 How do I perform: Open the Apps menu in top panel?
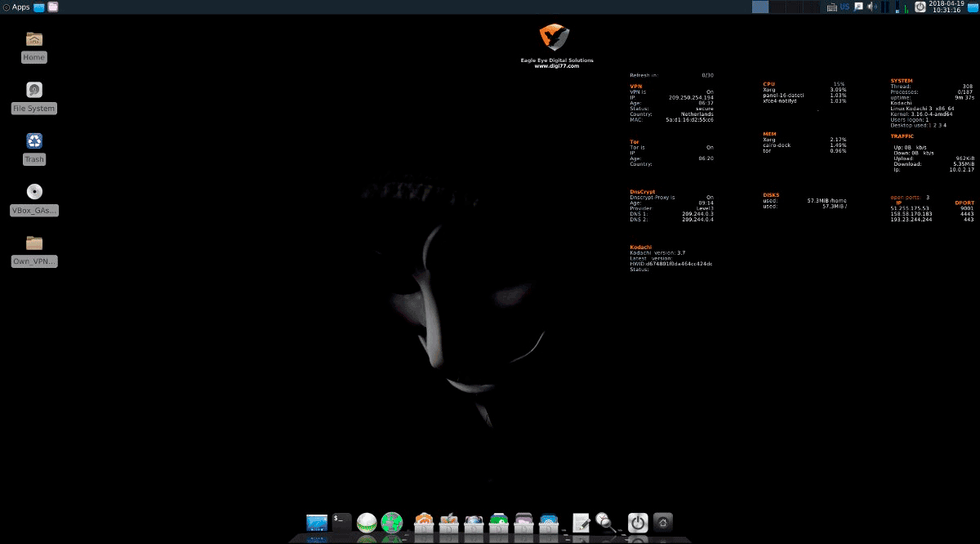click(16, 7)
